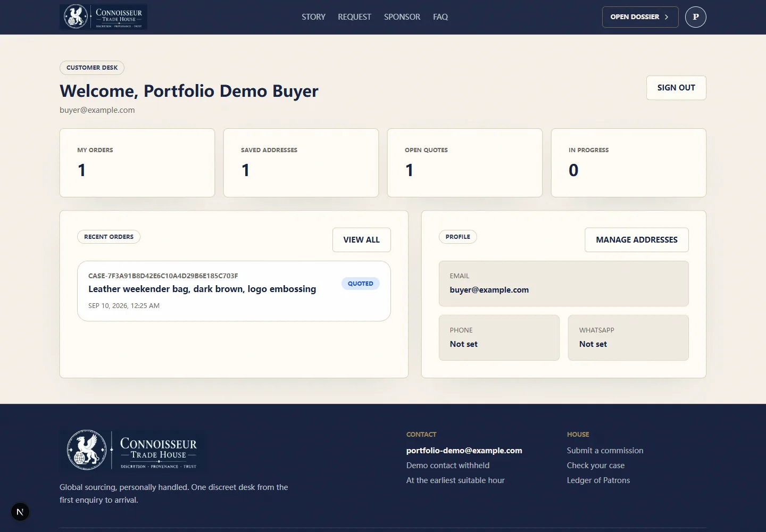
Task: Open the FAQ nav item
Action: tap(440, 17)
